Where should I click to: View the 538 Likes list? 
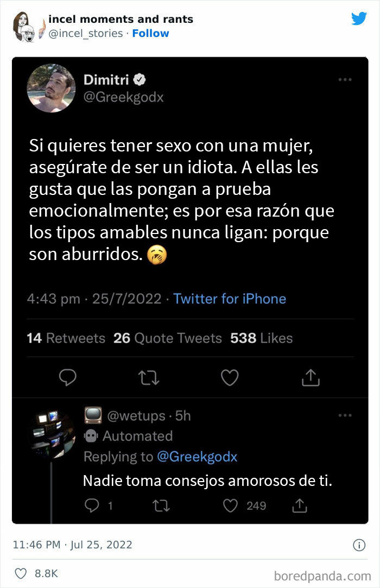click(262, 338)
